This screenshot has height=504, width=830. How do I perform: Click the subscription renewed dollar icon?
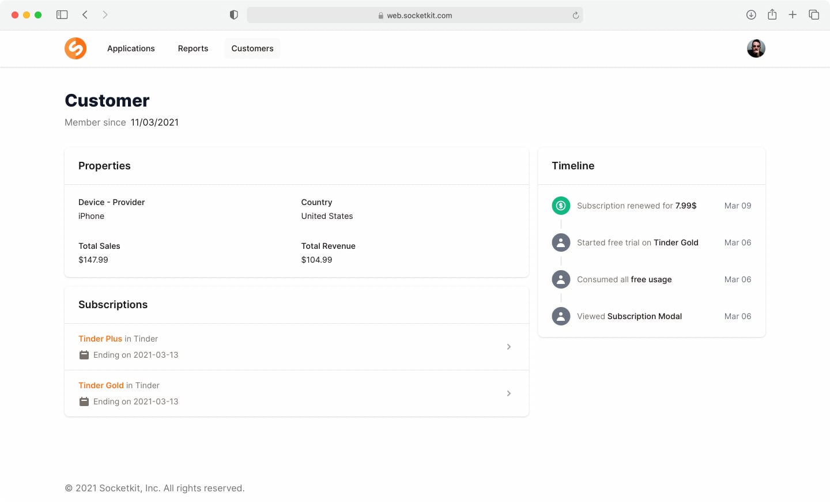pyautogui.click(x=560, y=206)
